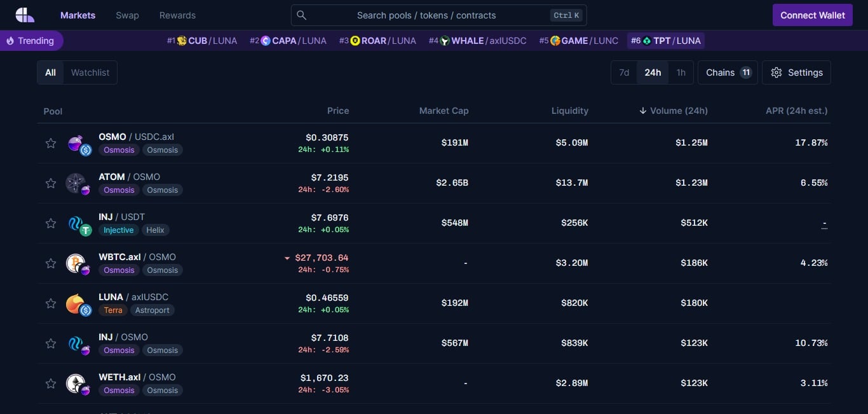The image size is (868, 414).
Task: Select the 7d timeframe option
Action: point(623,72)
